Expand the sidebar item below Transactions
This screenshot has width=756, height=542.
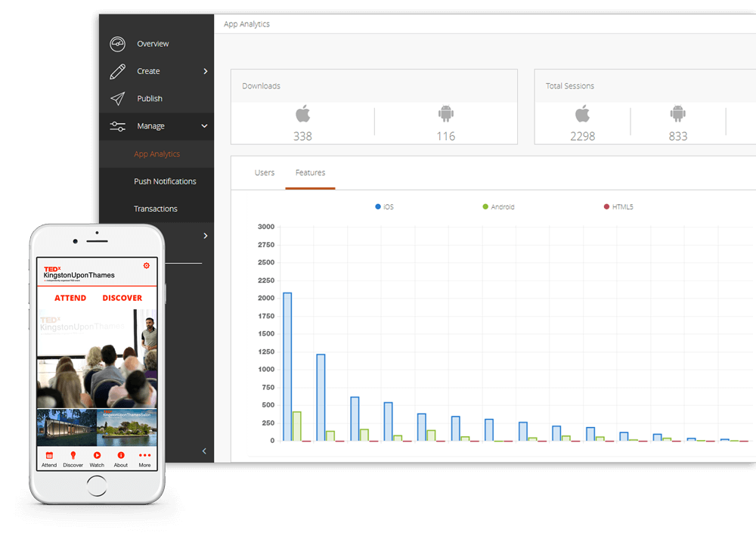(206, 236)
